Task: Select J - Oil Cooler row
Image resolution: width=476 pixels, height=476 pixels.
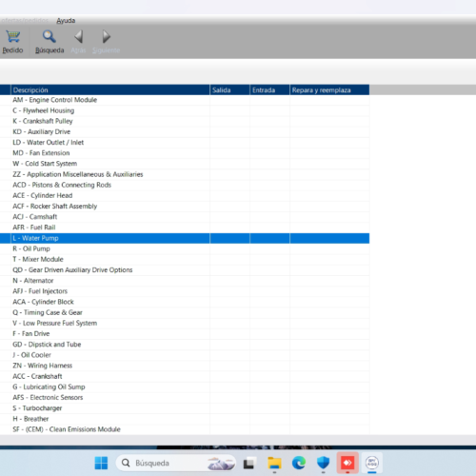Action: pos(185,355)
